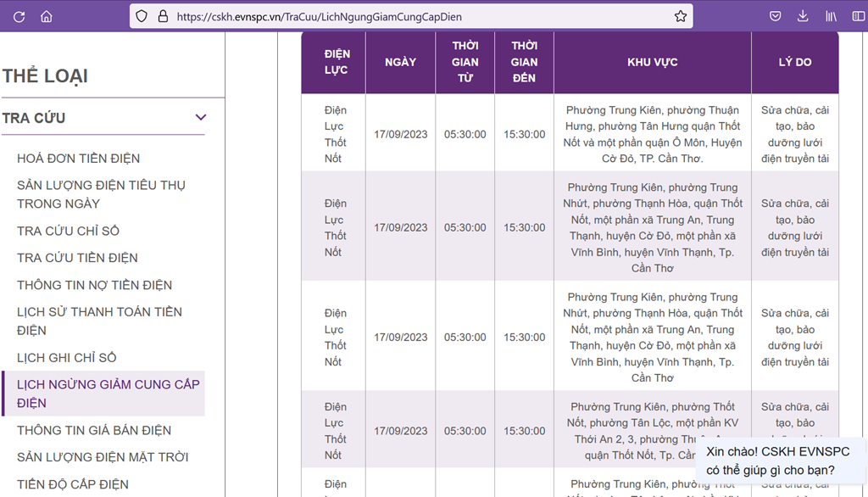Image resolution: width=868 pixels, height=497 pixels.
Task: Toggle the sidebar view icon
Action: tap(859, 17)
